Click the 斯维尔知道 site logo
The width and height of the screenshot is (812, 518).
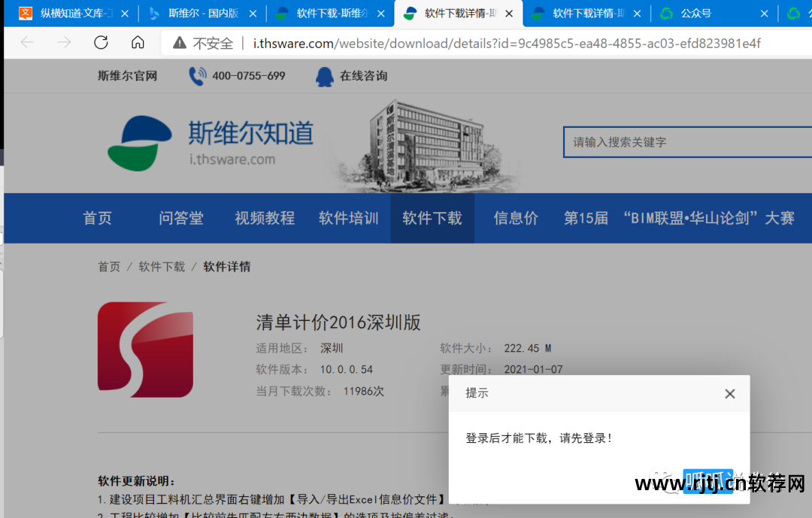211,142
